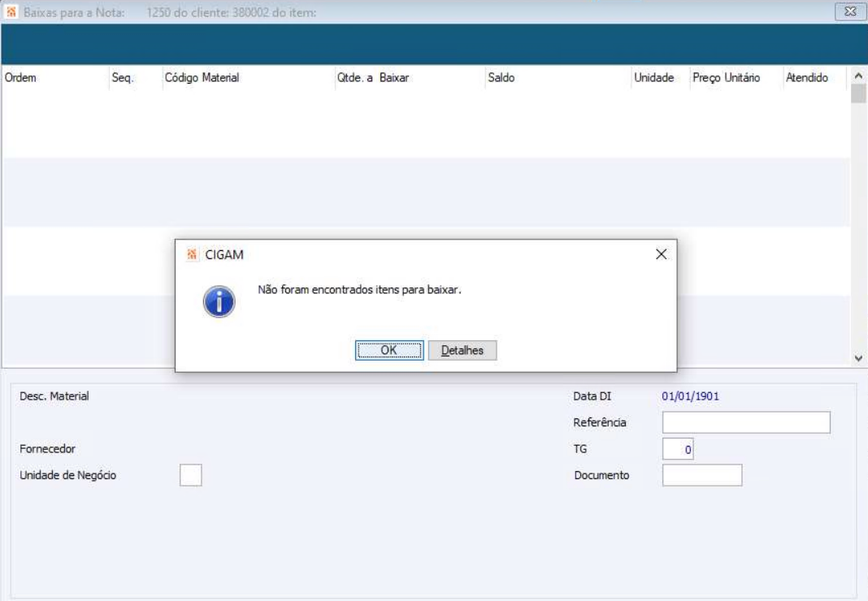Click the Qtde. a Baixar column header
This screenshot has height=601, width=868.
(410, 77)
